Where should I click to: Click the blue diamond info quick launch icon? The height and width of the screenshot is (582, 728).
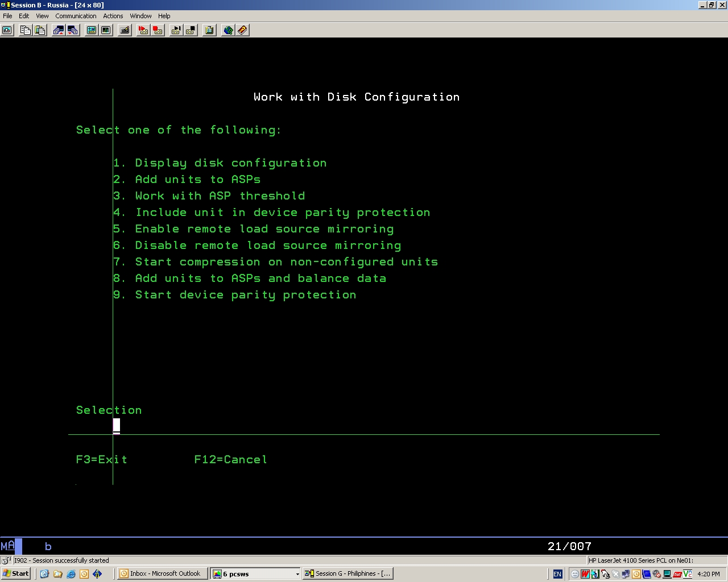tap(97, 574)
